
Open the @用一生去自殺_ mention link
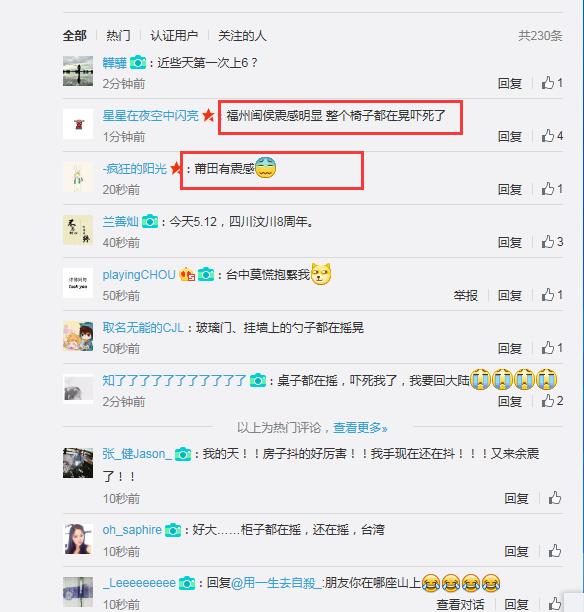click(x=277, y=583)
